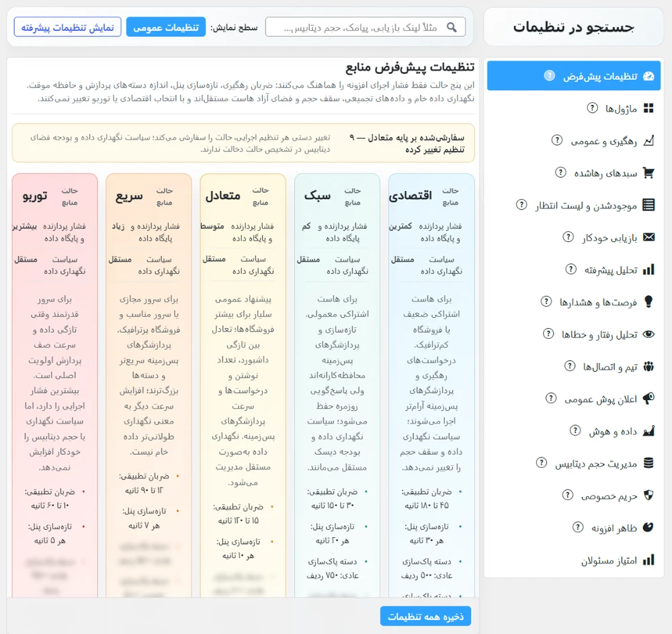Screen dimensions: 672x634
Task: Click help question mark beside مدیریت حجم دیتابیس
Action: tap(542, 463)
